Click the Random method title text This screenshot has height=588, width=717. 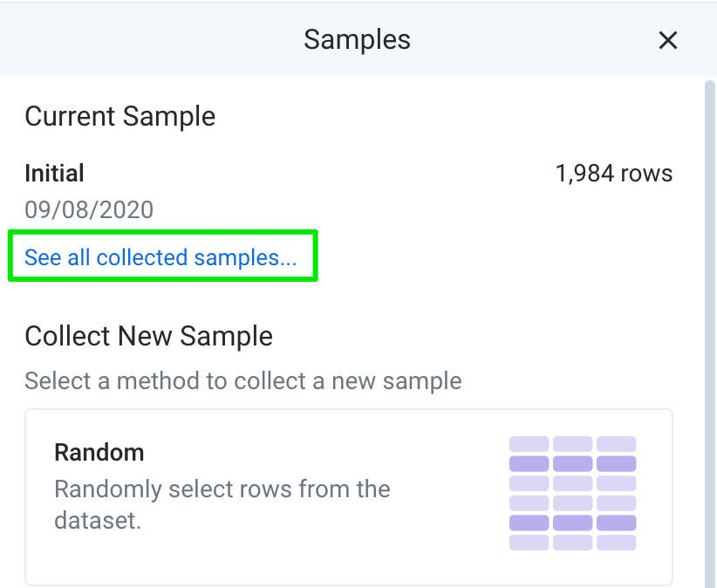tap(99, 453)
